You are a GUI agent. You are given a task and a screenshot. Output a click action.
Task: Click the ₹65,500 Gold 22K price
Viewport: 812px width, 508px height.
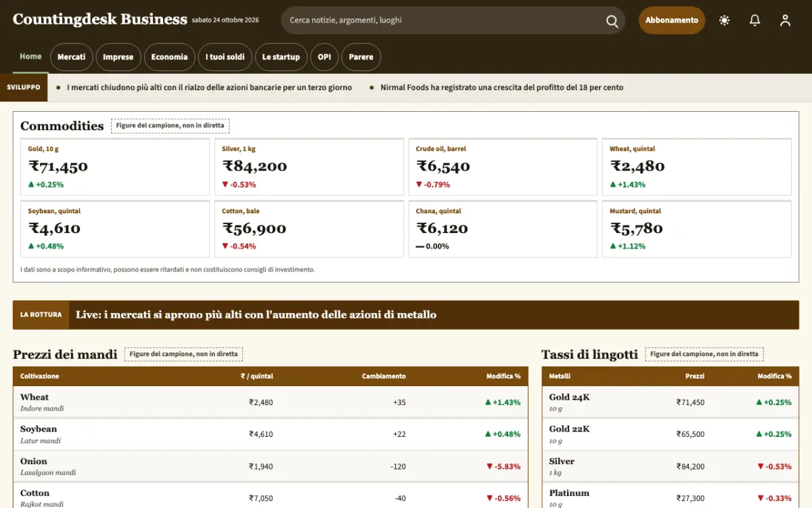690,434
